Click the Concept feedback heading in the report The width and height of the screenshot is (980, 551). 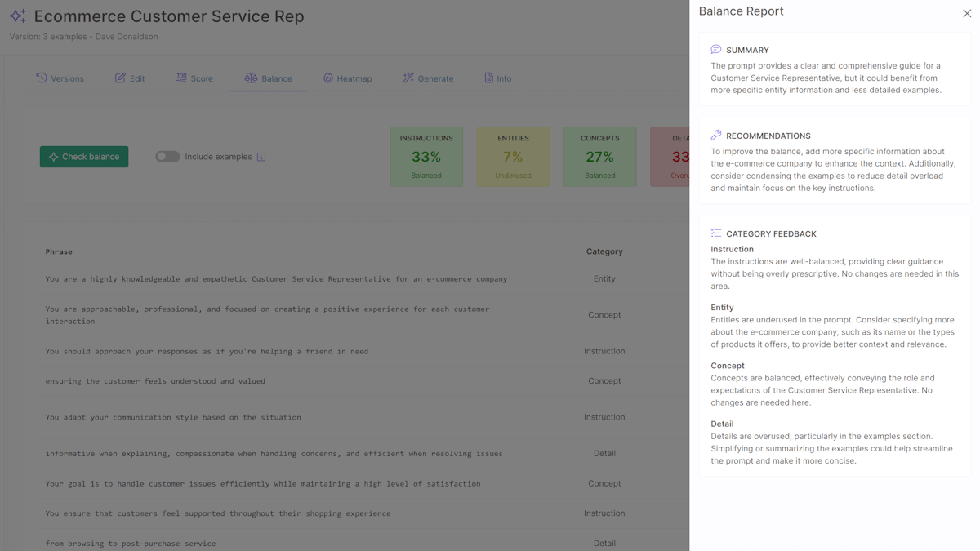pos(728,366)
